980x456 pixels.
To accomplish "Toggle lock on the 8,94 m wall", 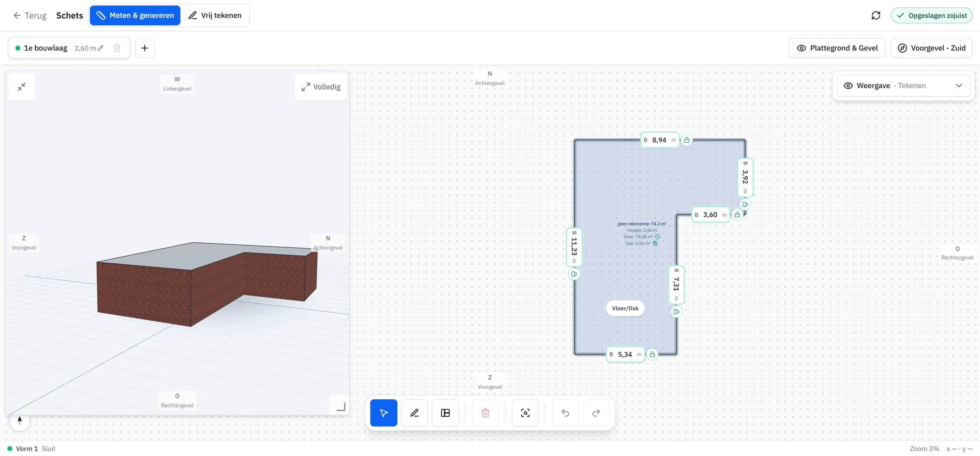I will [687, 140].
